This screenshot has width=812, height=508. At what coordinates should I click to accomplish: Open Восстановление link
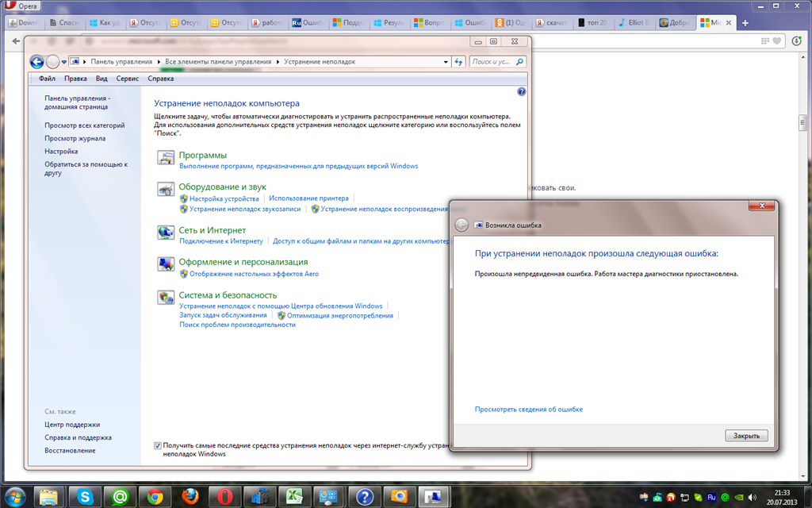70,451
